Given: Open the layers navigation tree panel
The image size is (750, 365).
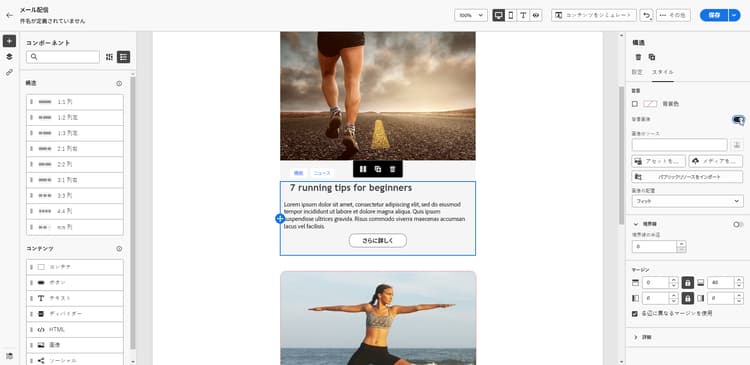Looking at the screenshot, I should tap(9, 57).
